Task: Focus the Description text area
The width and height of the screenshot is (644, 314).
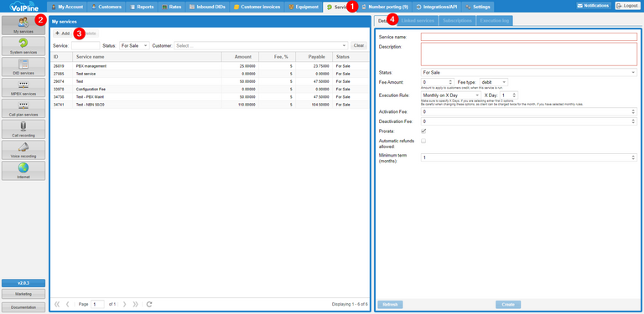Action: coord(529,54)
